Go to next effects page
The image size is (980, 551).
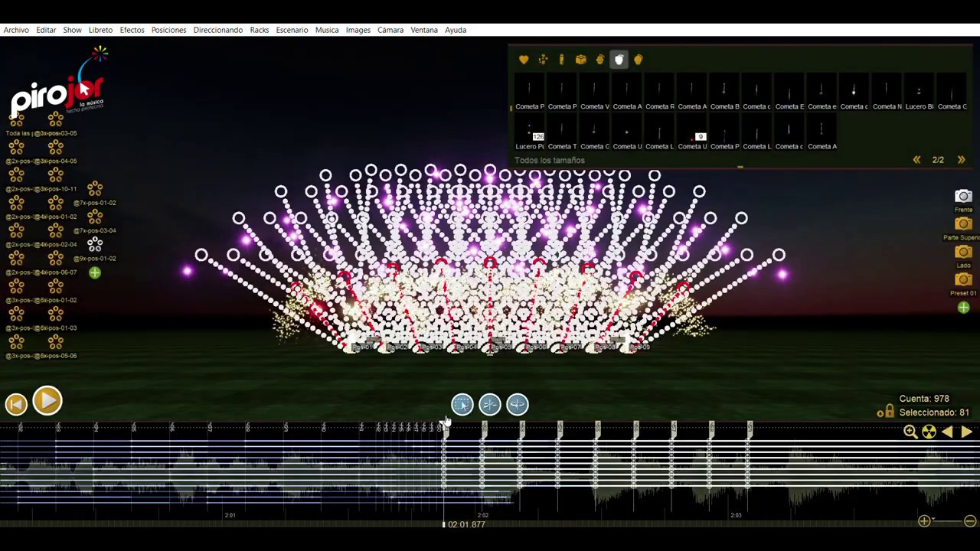(961, 160)
